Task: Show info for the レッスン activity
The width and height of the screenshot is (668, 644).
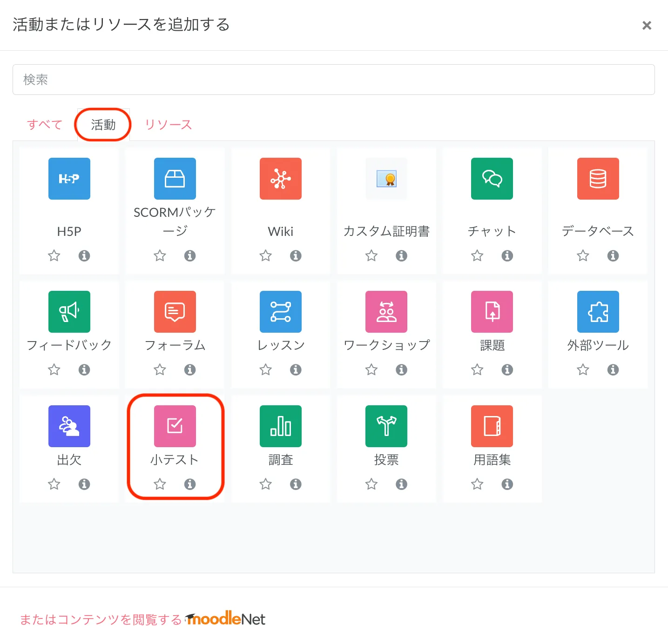Action: 296,370
